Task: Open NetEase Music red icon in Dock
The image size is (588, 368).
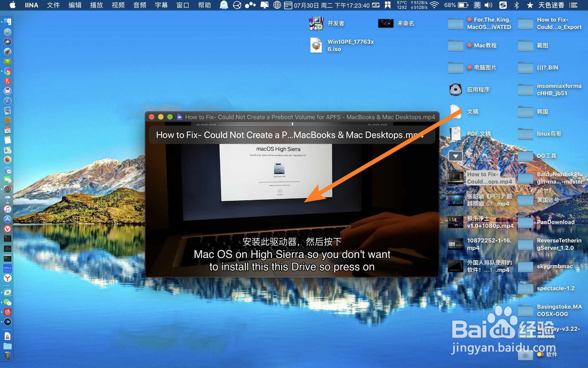Action: click(x=8, y=312)
